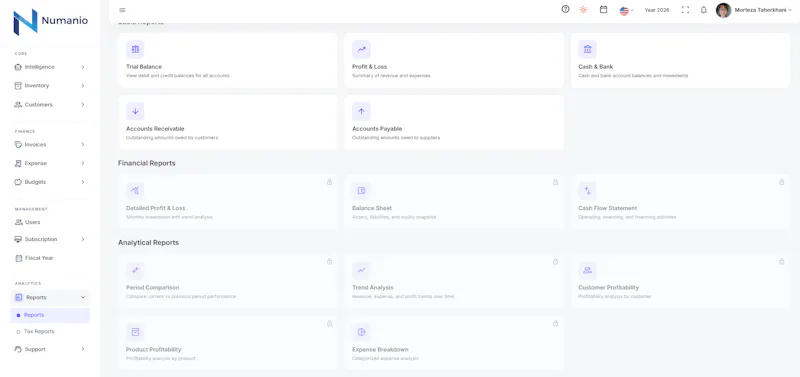
Task: Switch theme with the sun icon
Action: (583, 10)
